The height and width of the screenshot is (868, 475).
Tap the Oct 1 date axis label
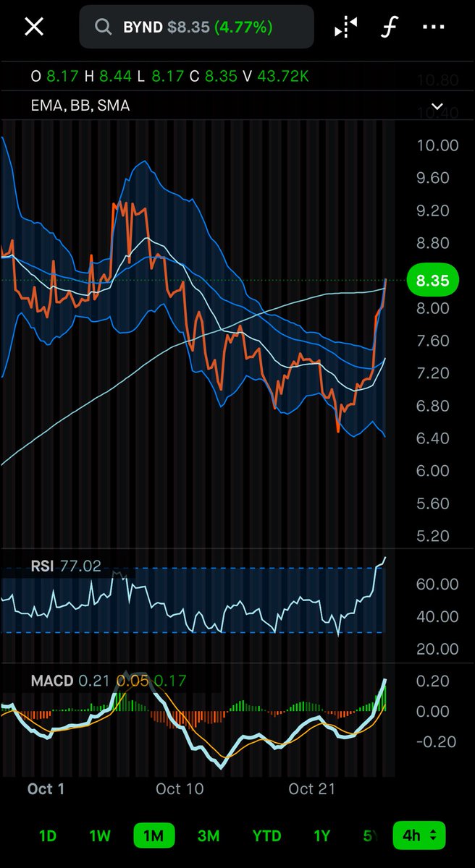(46, 788)
